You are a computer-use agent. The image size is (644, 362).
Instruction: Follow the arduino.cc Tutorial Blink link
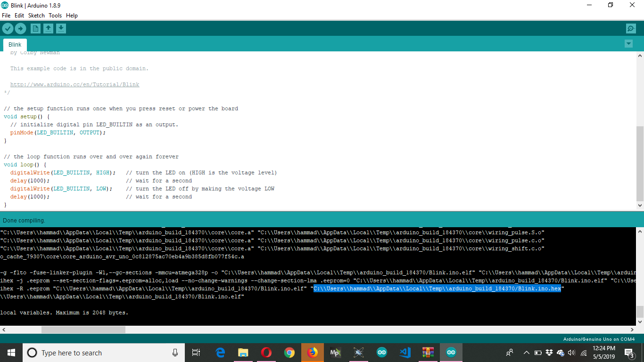click(x=74, y=85)
